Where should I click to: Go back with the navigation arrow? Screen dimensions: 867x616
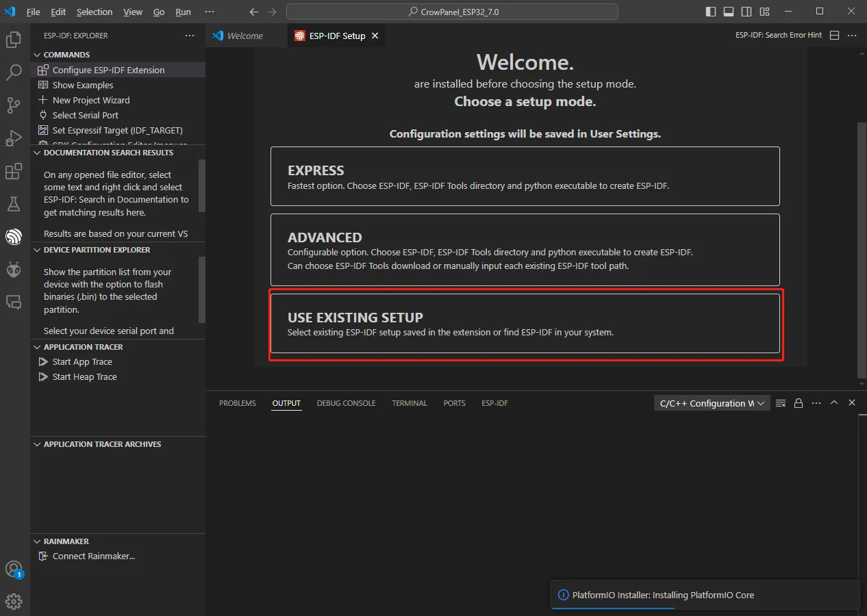pyautogui.click(x=254, y=12)
